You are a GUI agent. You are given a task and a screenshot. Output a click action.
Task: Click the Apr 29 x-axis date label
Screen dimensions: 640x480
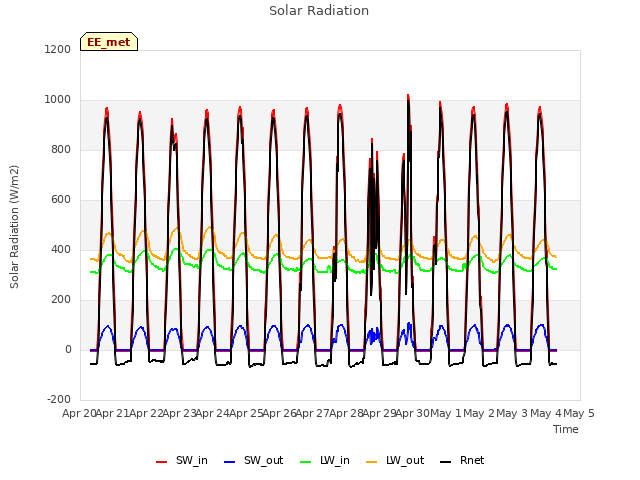click(380, 413)
